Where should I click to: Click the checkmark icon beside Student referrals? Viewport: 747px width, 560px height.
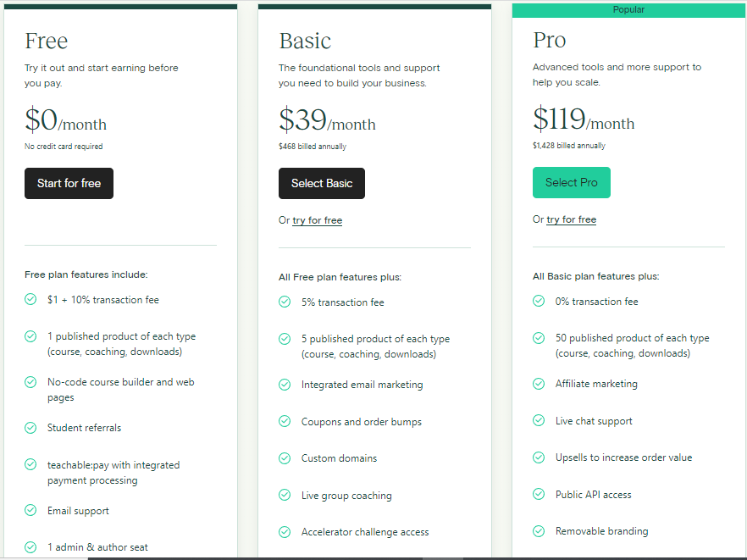click(30, 428)
